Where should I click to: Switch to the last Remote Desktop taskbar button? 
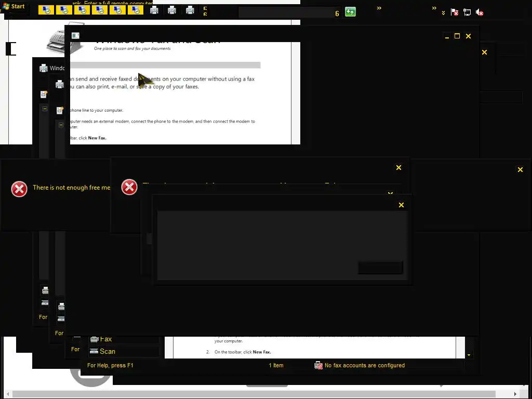(x=136, y=10)
